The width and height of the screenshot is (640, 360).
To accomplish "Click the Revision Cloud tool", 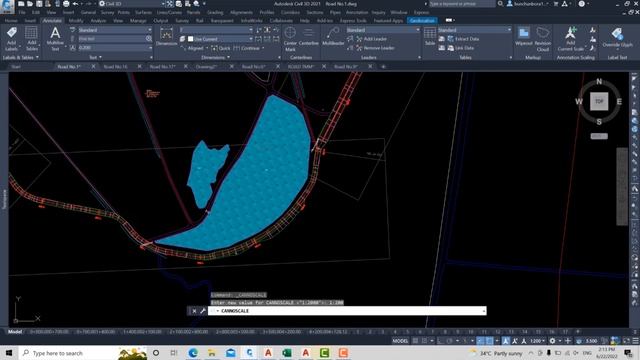I will pyautogui.click(x=542, y=39).
